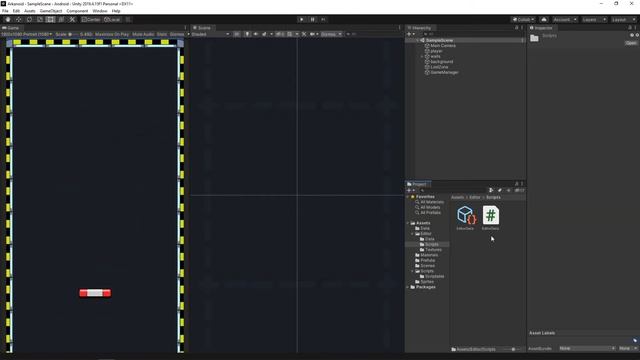This screenshot has height=360, width=640.
Task: Open the GameObject menu
Action: point(51,11)
